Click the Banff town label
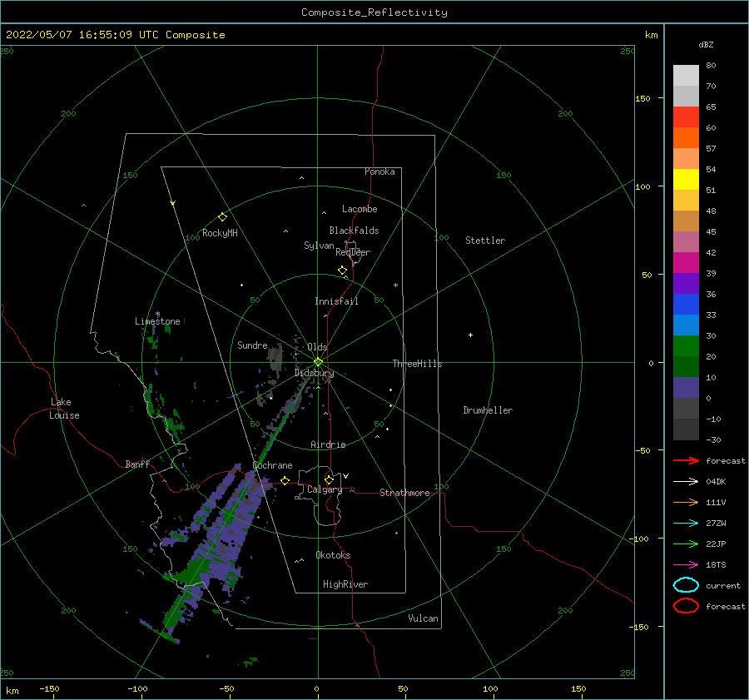 click(x=137, y=464)
